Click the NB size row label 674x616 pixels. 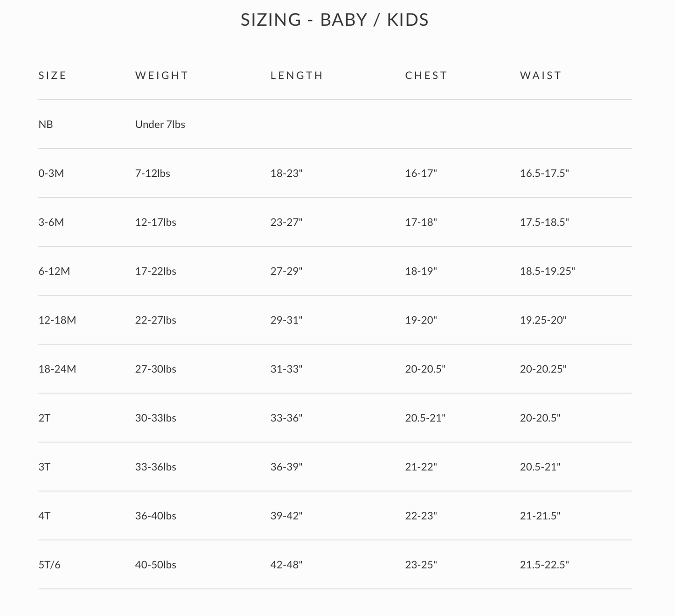pyautogui.click(x=46, y=125)
